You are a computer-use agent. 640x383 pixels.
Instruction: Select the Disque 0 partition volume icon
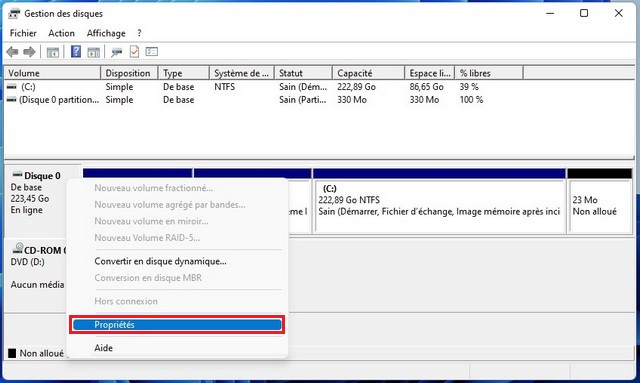coord(12,100)
